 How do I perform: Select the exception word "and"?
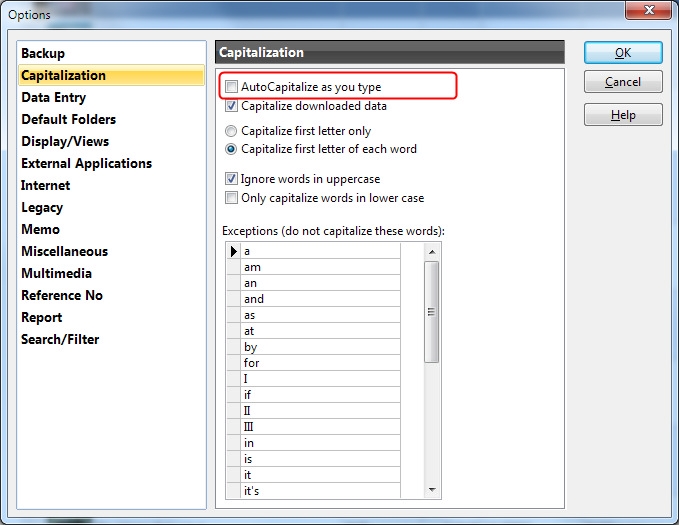point(320,299)
